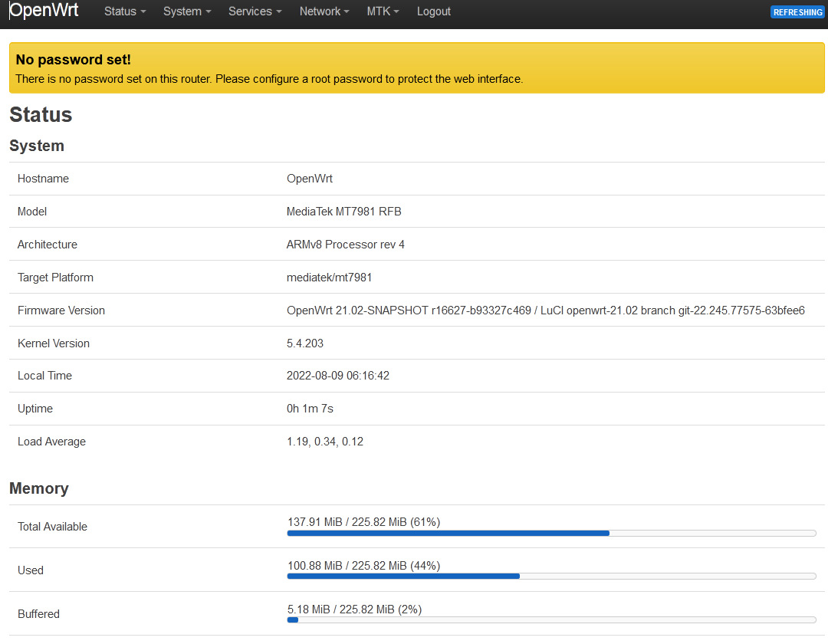828x644 pixels.
Task: Click the Buffered memory progress bar
Action: tap(552, 620)
